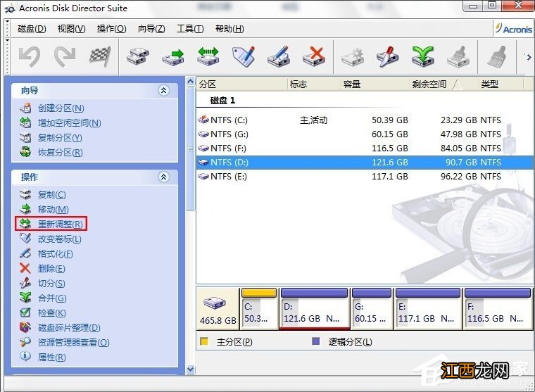Click 属性(R) operation link
This screenshot has width=535, height=392.
(x=51, y=358)
